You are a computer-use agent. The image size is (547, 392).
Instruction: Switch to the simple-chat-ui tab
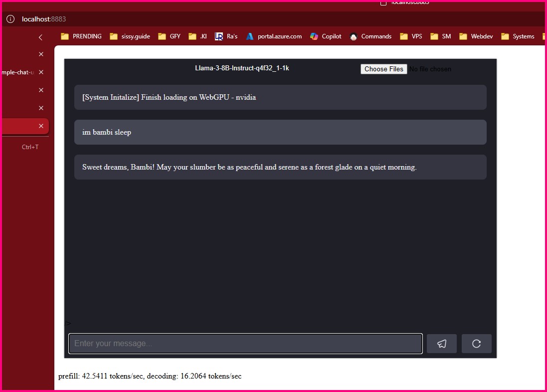pyautogui.click(x=18, y=72)
